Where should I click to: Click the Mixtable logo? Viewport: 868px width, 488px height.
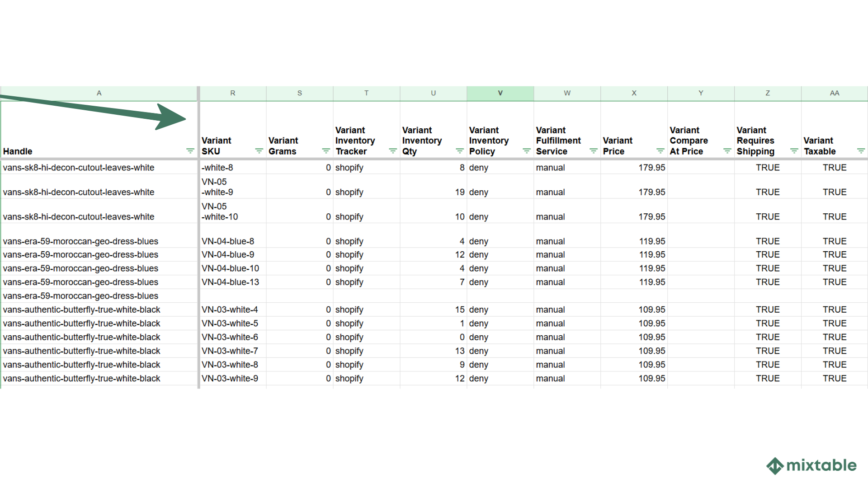coord(811,465)
